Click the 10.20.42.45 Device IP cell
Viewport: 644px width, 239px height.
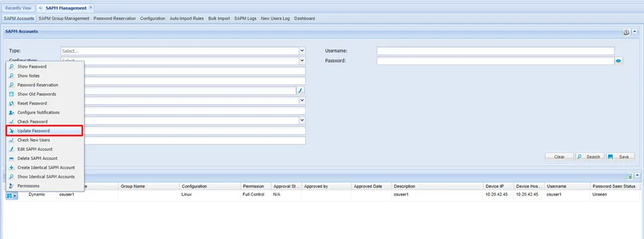[x=497, y=195]
